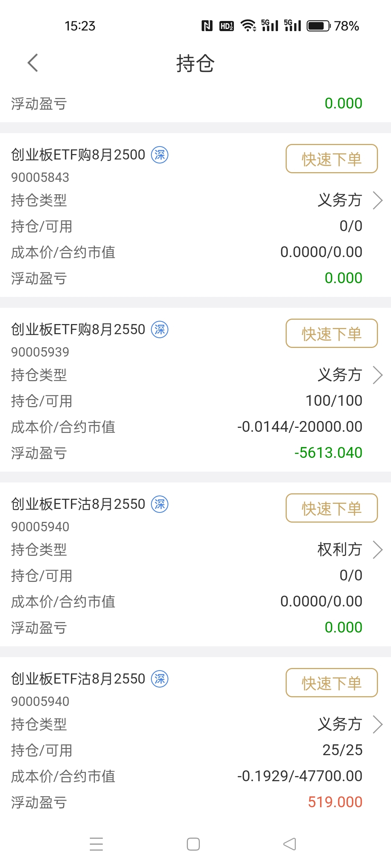Image resolution: width=391 pixels, height=868 pixels.
Task: Open 义务方 chevron on the 25/25 position
Action: 378,724
